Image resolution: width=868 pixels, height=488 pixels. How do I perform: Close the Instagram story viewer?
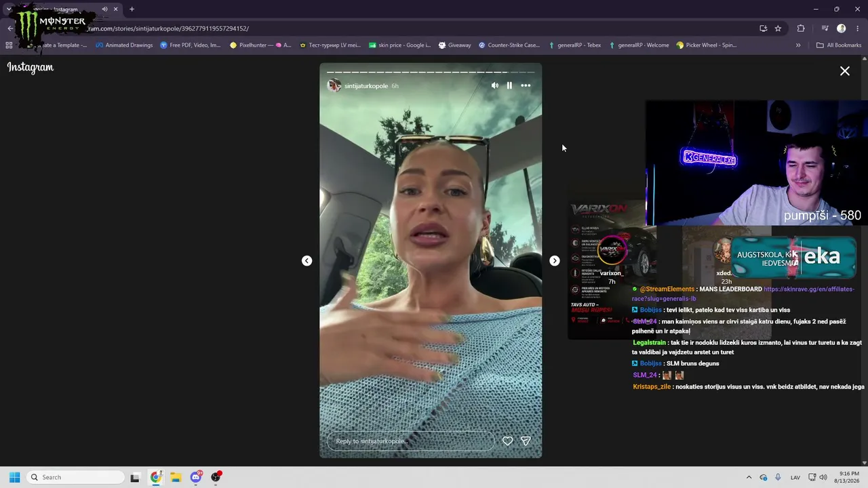coord(845,71)
